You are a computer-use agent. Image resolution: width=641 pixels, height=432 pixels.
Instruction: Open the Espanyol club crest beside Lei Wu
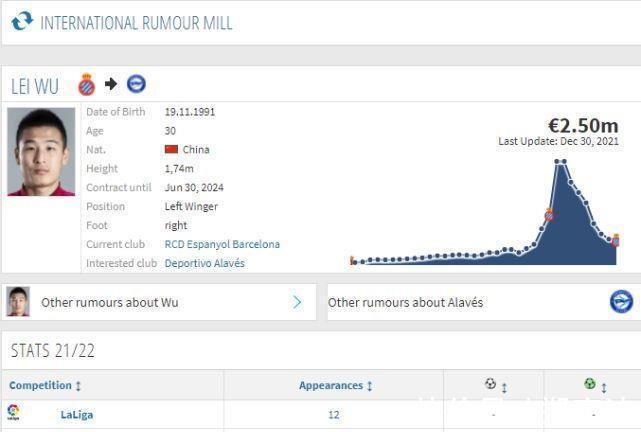(87, 85)
